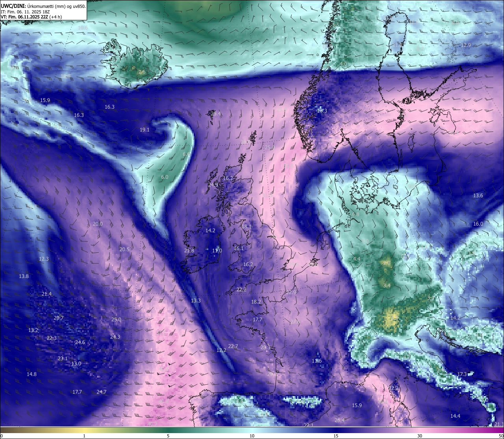Click the colour scale at 5
The image size is (504, 439).
pyautogui.click(x=168, y=436)
